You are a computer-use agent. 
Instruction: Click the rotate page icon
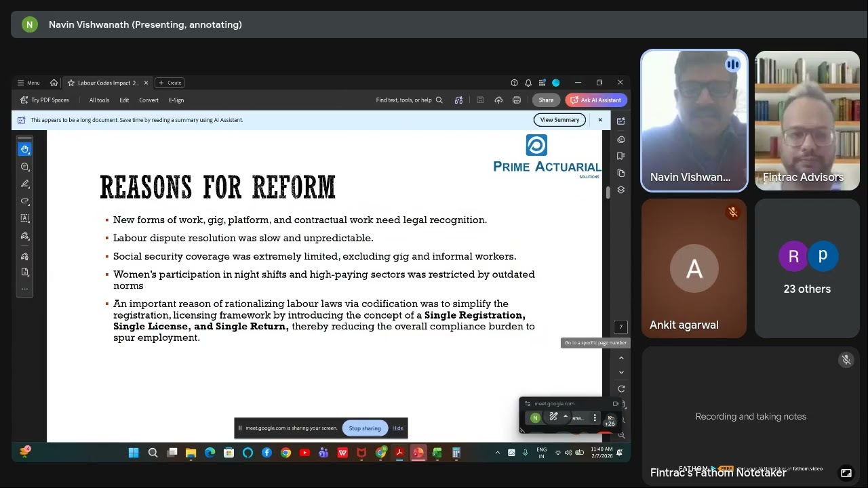621,389
